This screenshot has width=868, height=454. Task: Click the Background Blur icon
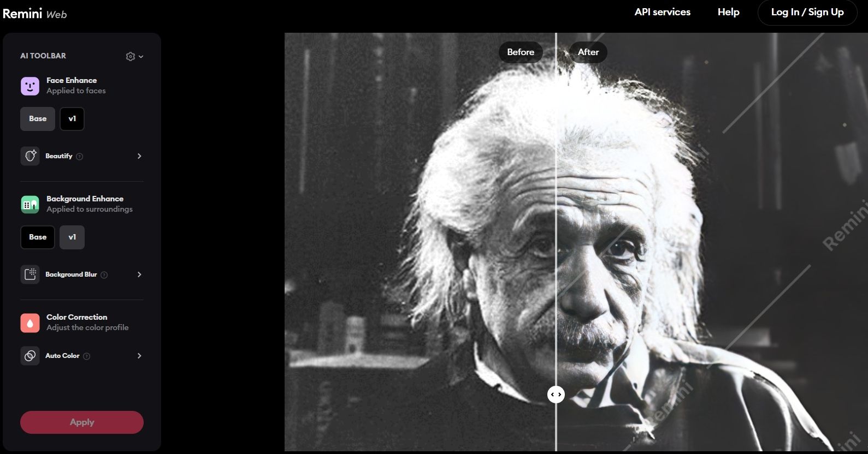pos(30,274)
